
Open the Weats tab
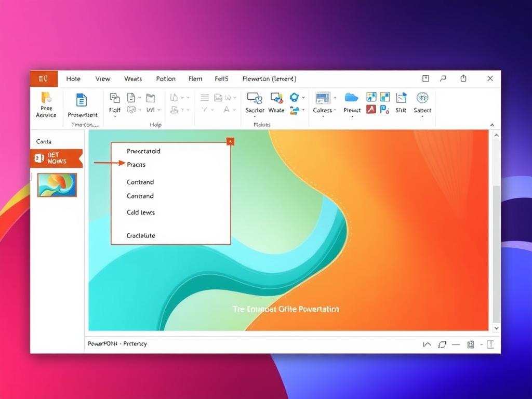(x=133, y=79)
